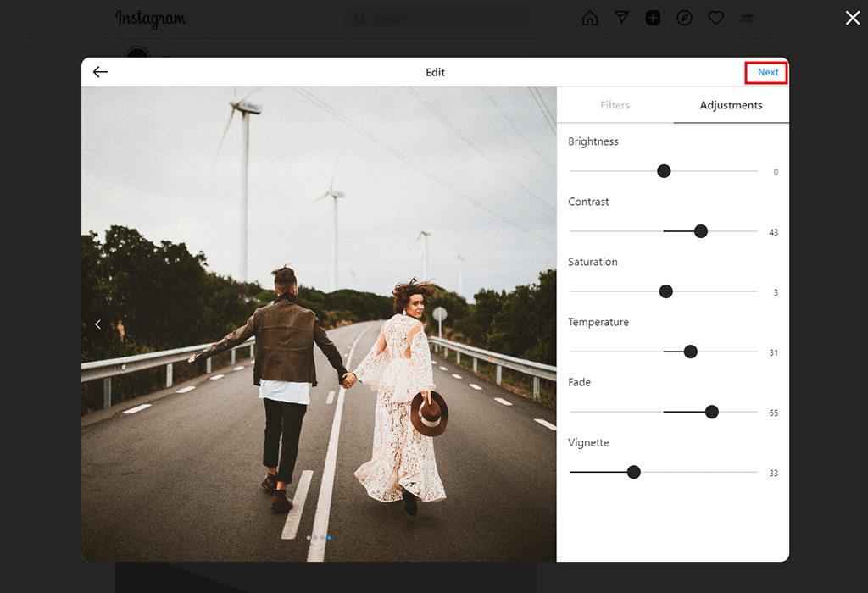Screen dimensions: 868x593
Task: Select the Adjustments tab
Action: [731, 105]
